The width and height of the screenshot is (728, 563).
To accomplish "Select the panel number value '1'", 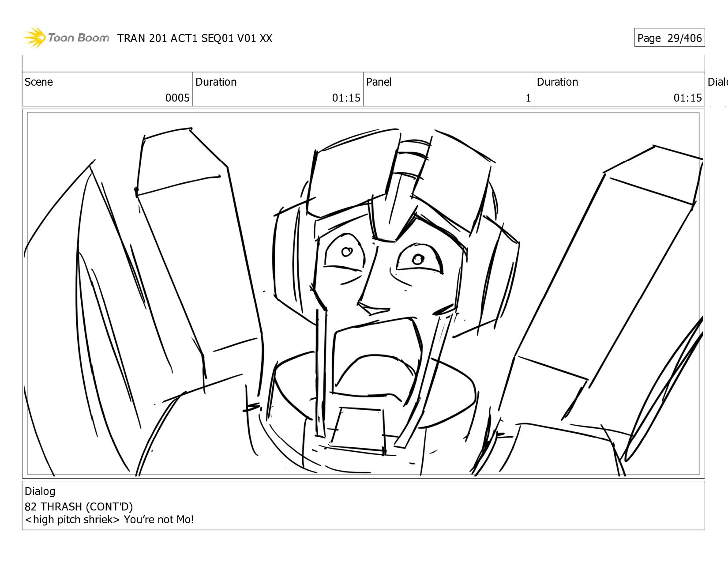I will tap(528, 98).
